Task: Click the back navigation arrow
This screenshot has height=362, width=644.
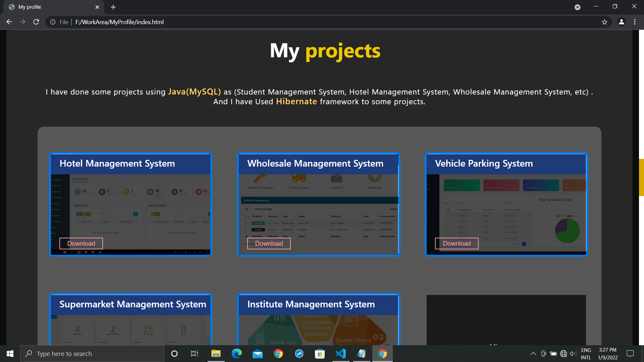Action: pyautogui.click(x=9, y=22)
